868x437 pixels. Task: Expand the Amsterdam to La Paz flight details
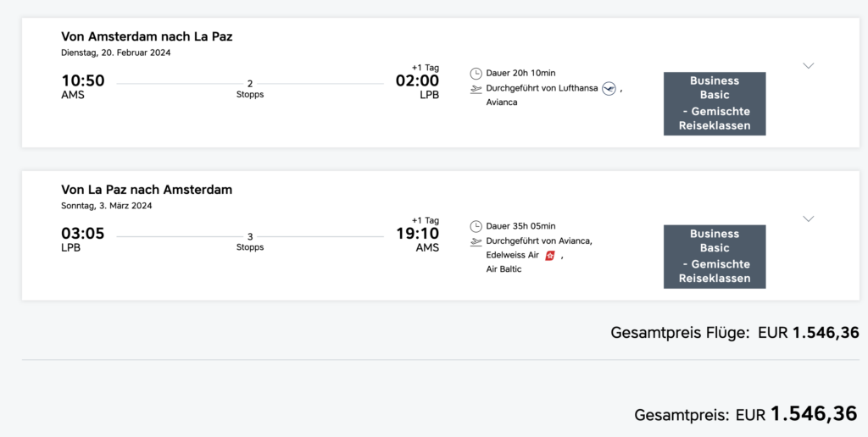click(x=808, y=66)
